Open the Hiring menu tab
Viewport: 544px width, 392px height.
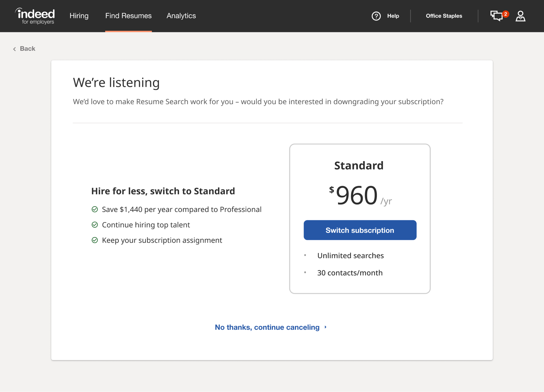point(79,16)
